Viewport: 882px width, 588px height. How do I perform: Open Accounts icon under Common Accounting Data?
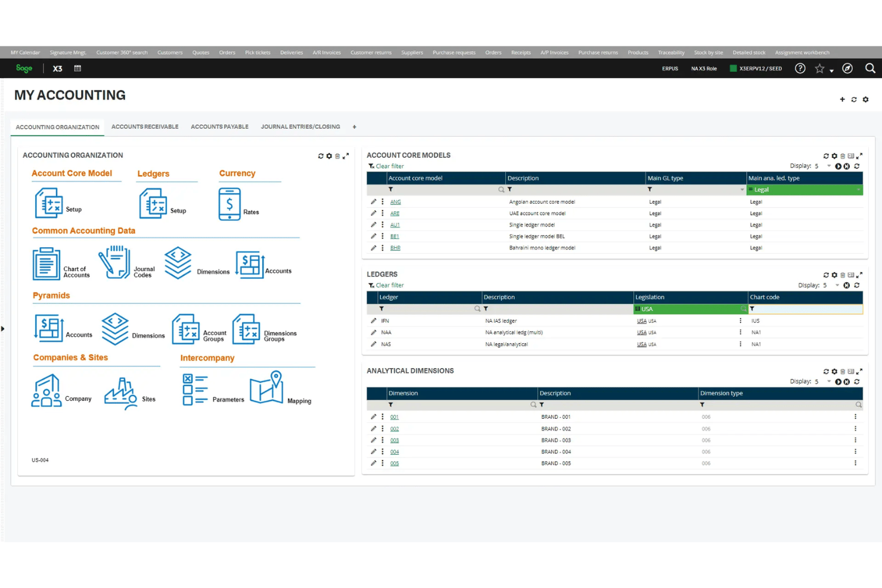(x=250, y=265)
